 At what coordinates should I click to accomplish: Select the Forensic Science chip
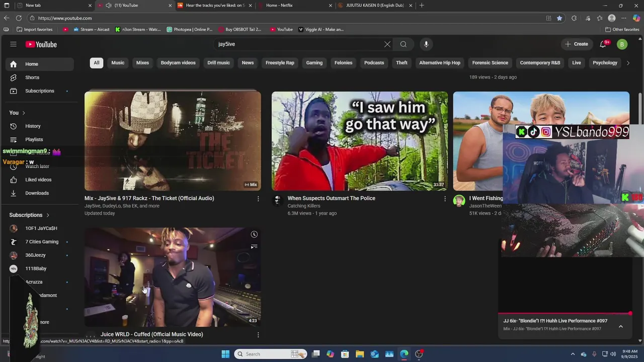[x=490, y=63]
